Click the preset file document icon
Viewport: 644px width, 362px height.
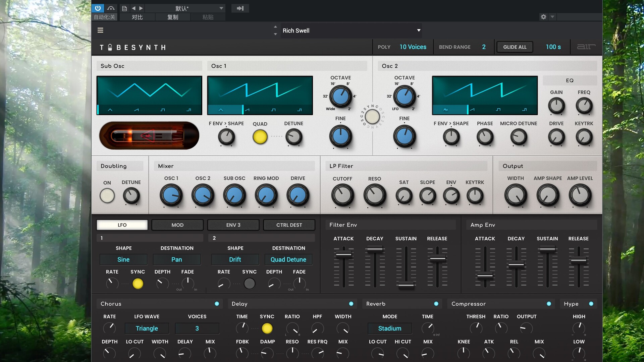pyautogui.click(x=124, y=8)
